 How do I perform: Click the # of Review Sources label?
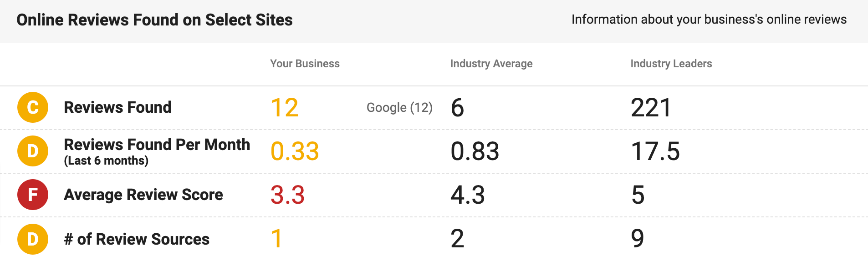click(137, 239)
